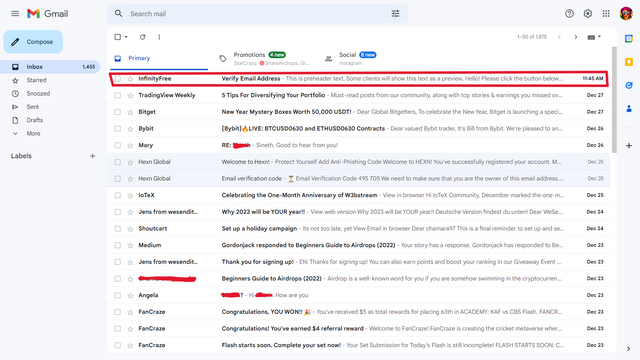Open the main menu hamburger icon
Viewport: 640px width, 360px height.
point(15,13)
